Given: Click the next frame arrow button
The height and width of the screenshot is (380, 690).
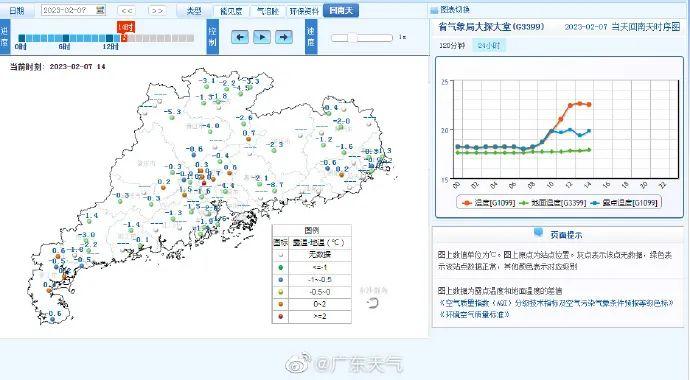Looking at the screenshot, I should [x=284, y=37].
